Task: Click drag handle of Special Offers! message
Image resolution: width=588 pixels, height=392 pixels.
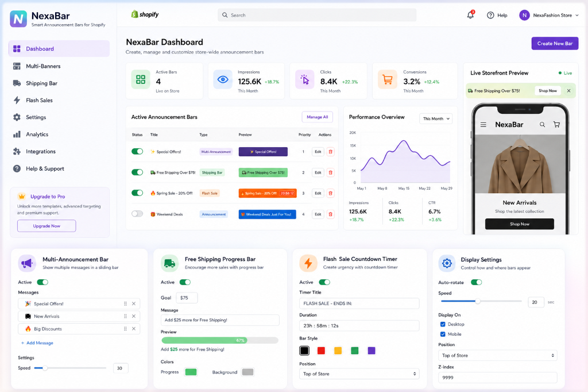Action: 125,303
